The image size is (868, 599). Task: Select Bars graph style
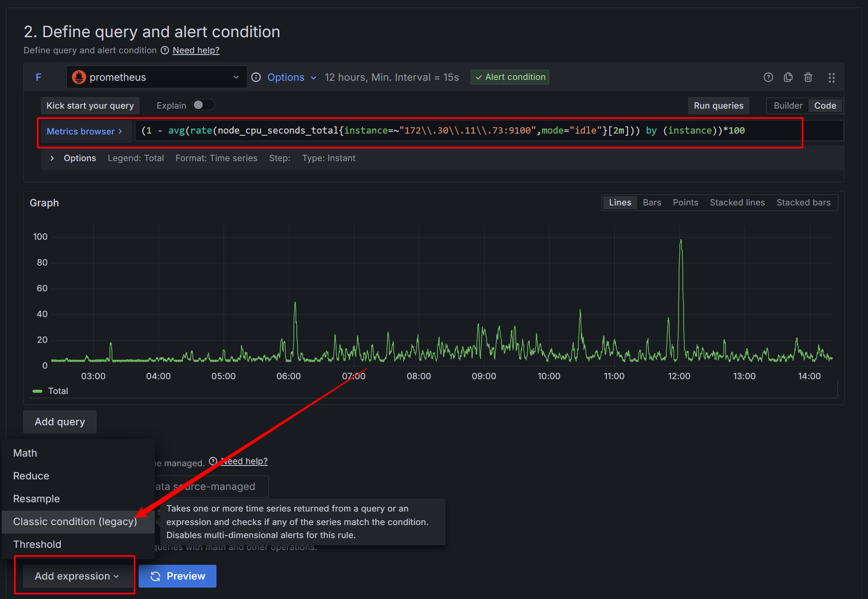(652, 202)
